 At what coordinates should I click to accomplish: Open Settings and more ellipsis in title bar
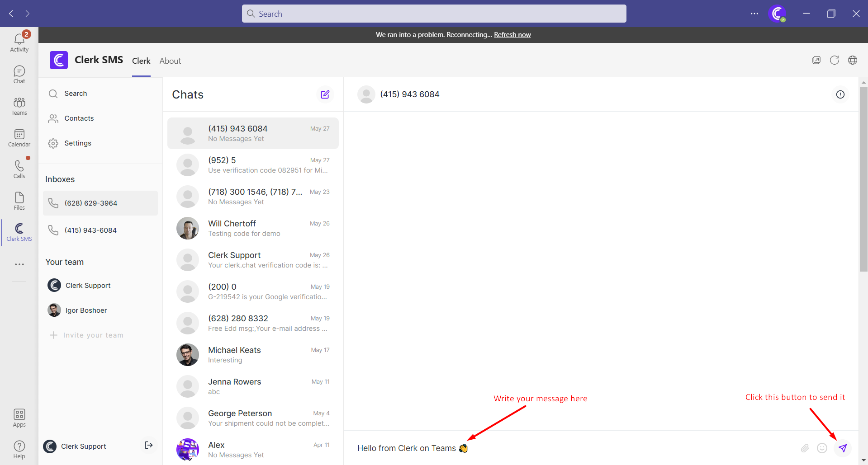click(754, 14)
